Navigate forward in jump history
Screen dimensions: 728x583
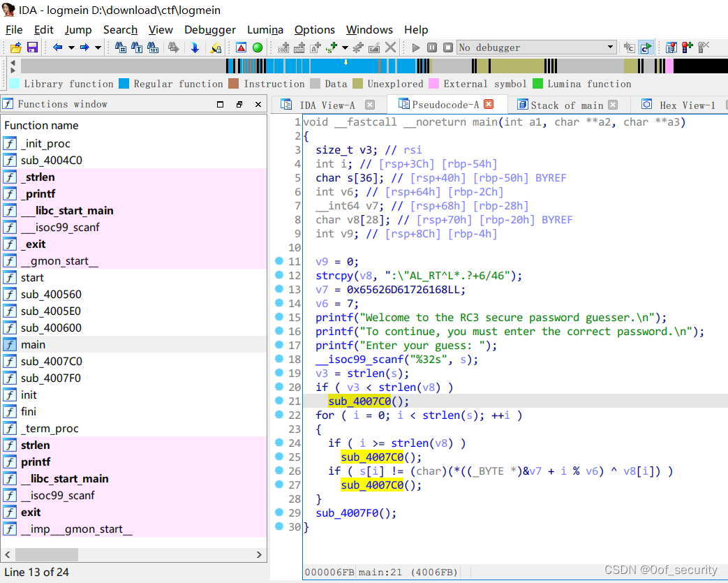tap(84, 47)
